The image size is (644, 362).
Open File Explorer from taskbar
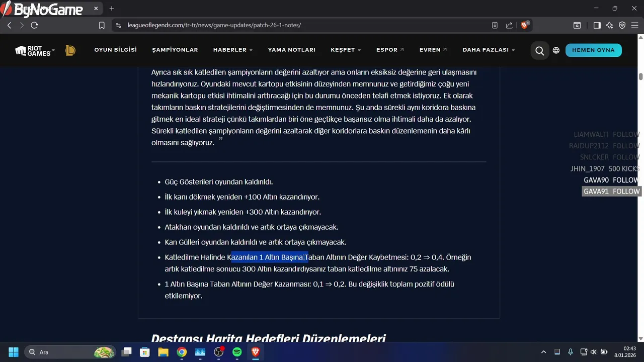[164, 352]
